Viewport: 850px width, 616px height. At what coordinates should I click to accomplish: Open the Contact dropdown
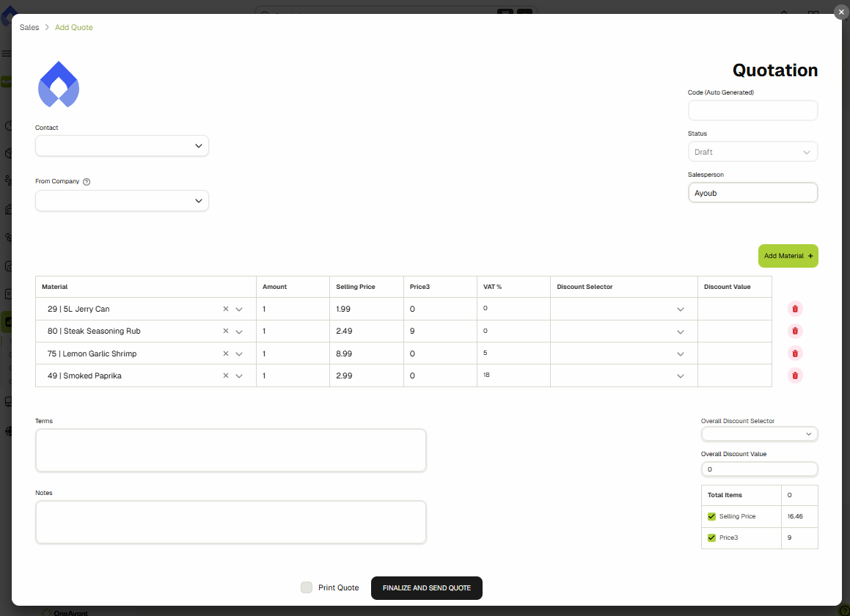tap(122, 146)
